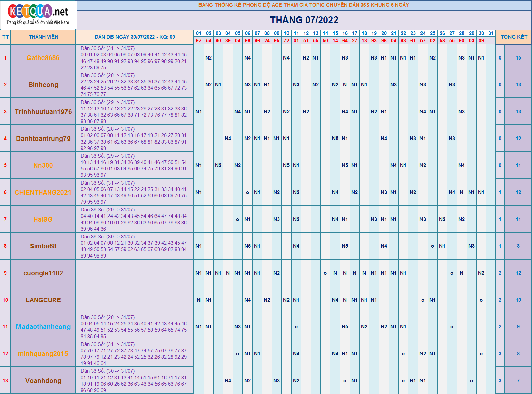
Task: Select member name Voanhdong
Action: (43, 381)
